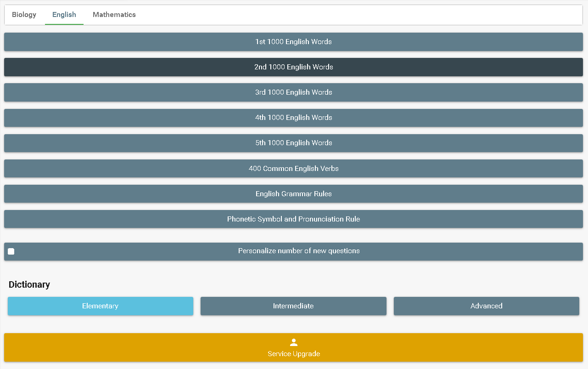Click the person icon on Service Upgrade
588x369 pixels.
tap(294, 342)
